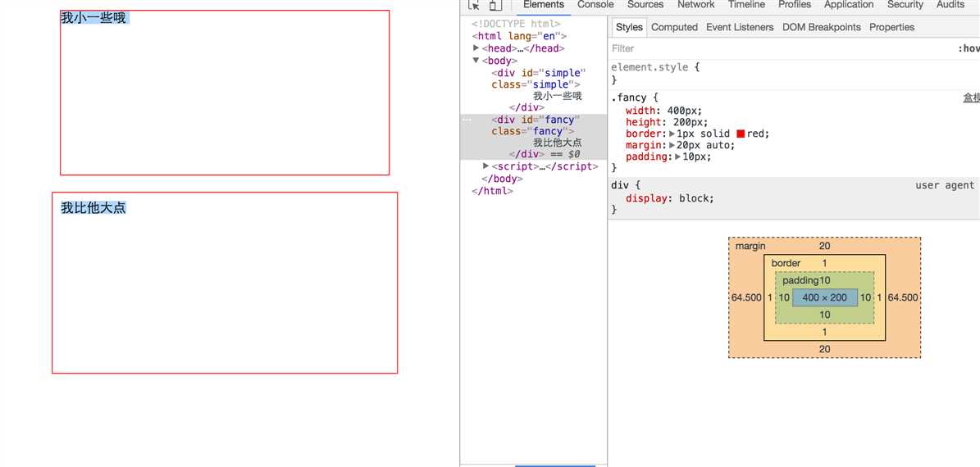Expand the padding shorthand property triangle
Image resolution: width=980 pixels, height=467 pixels.
(678, 156)
